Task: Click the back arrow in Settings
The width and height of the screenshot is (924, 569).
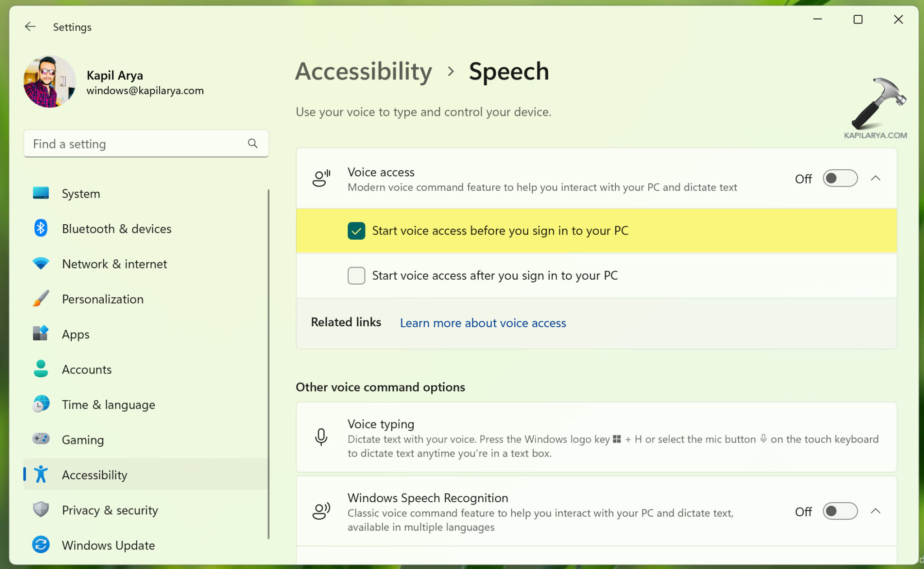Action: 30,27
